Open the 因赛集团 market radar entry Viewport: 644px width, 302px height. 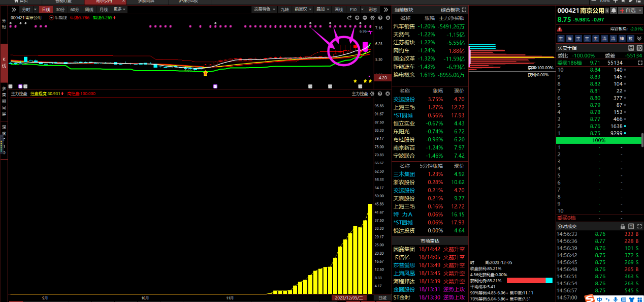pyautogui.click(x=429, y=249)
